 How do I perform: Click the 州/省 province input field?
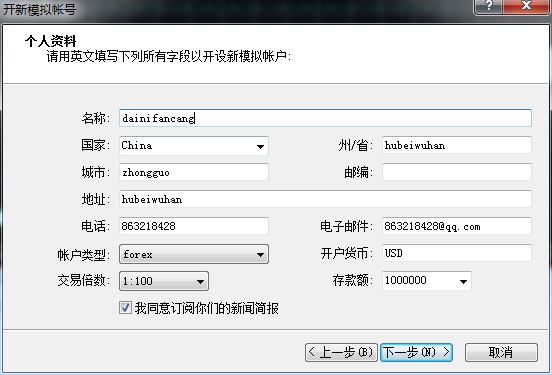457,145
